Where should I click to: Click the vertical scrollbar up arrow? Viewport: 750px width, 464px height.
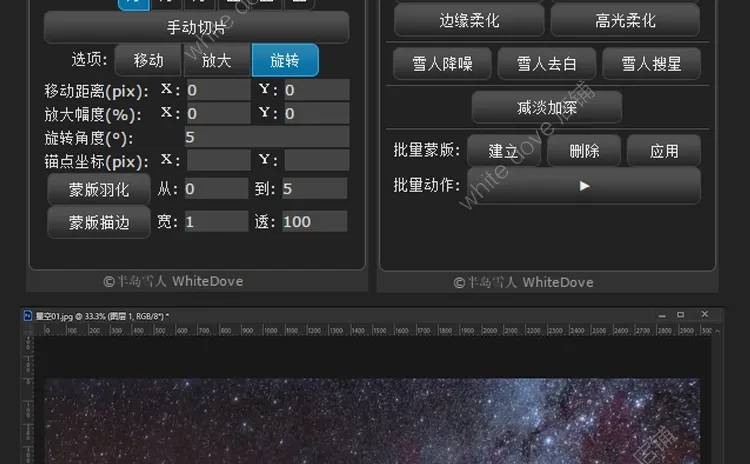717,331
